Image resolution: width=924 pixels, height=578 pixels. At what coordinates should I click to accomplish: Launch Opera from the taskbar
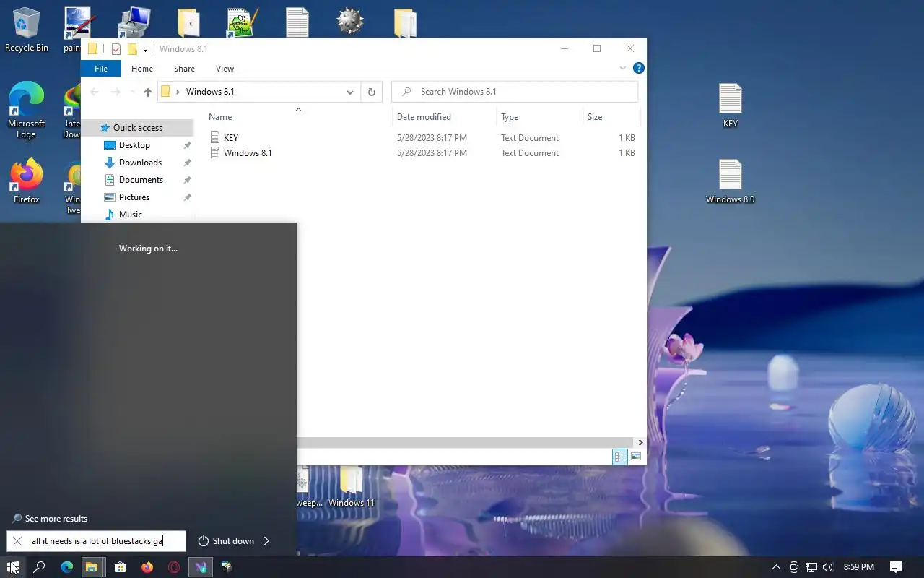pos(174,567)
